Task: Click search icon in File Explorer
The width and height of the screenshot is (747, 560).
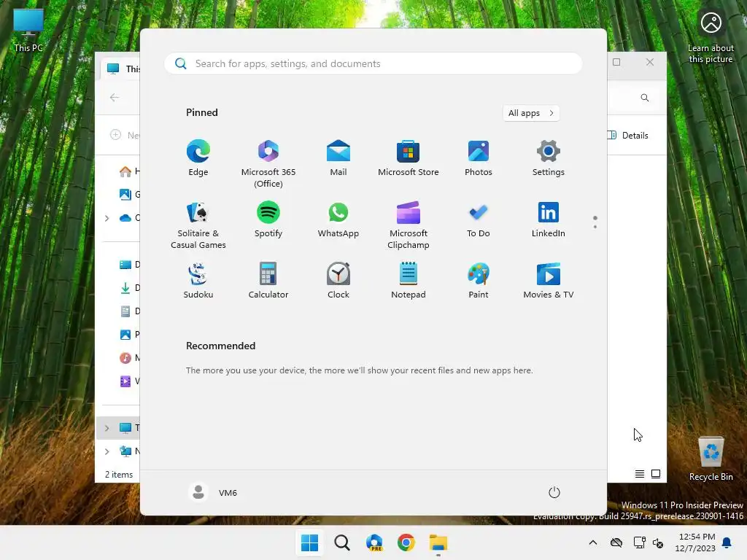Action: point(645,98)
